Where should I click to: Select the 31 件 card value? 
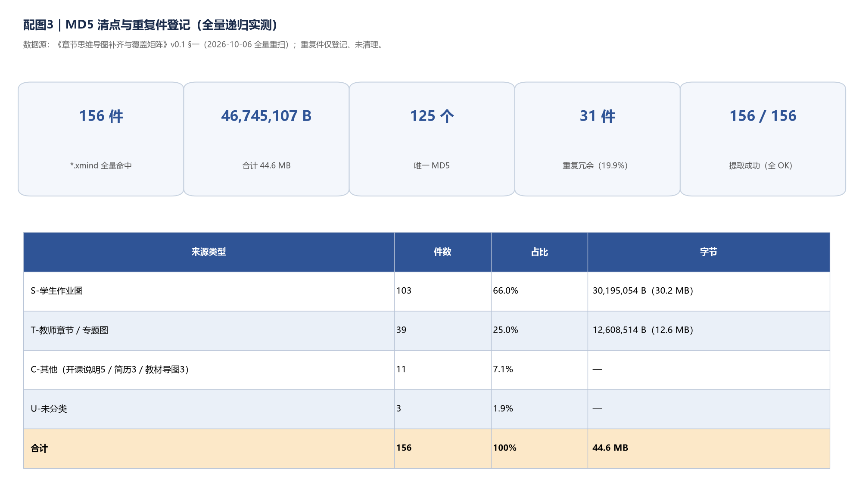tap(597, 116)
